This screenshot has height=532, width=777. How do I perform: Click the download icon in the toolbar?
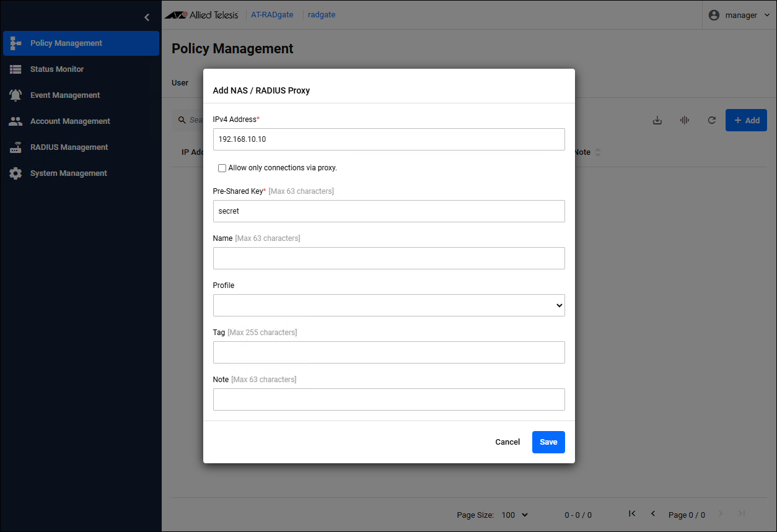point(657,120)
